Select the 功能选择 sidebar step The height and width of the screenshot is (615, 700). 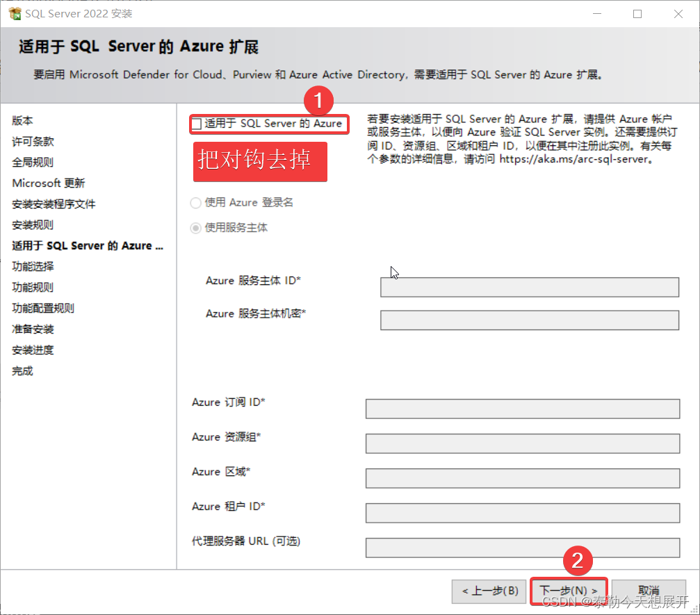[33, 266]
